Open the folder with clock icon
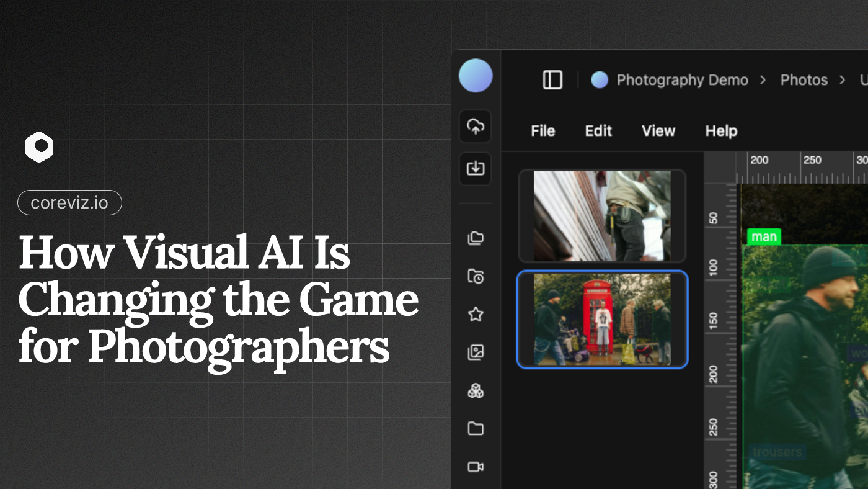The image size is (868, 489). [476, 276]
